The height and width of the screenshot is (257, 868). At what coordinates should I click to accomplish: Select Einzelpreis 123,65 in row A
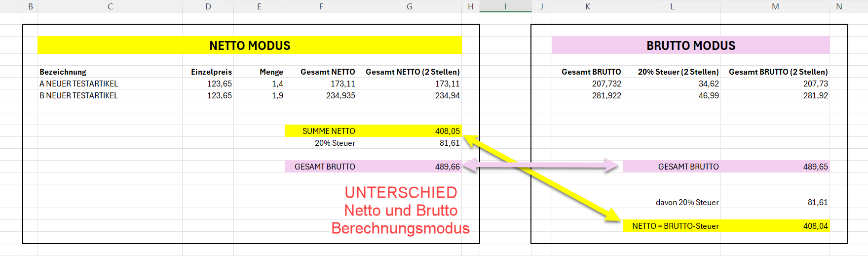tap(208, 84)
